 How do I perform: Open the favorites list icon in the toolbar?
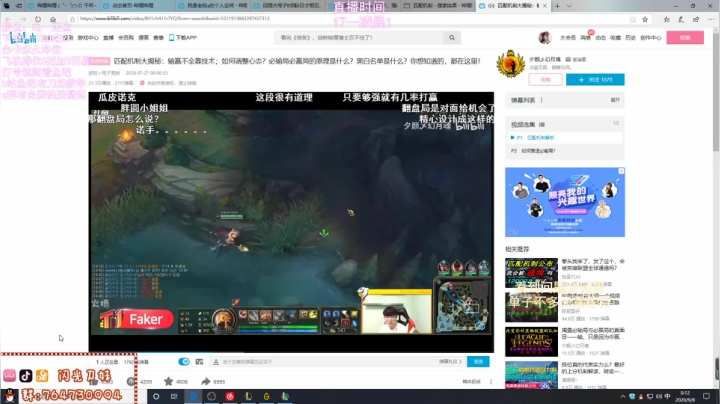(666, 19)
